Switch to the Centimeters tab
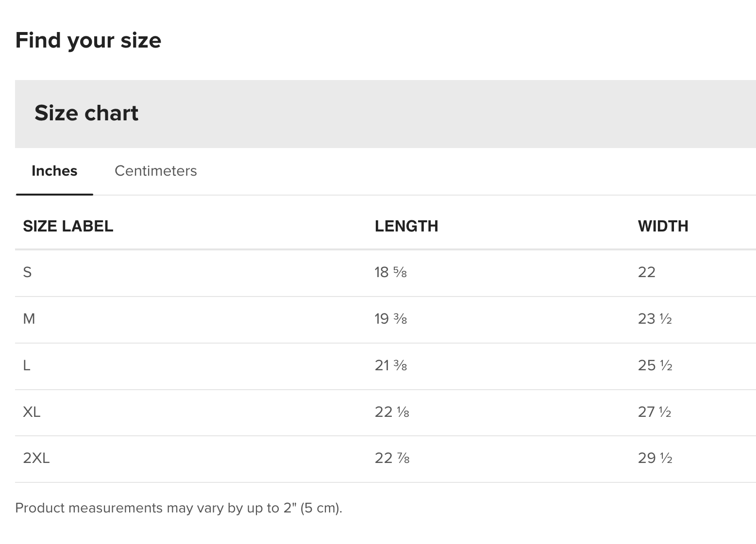 (x=155, y=171)
